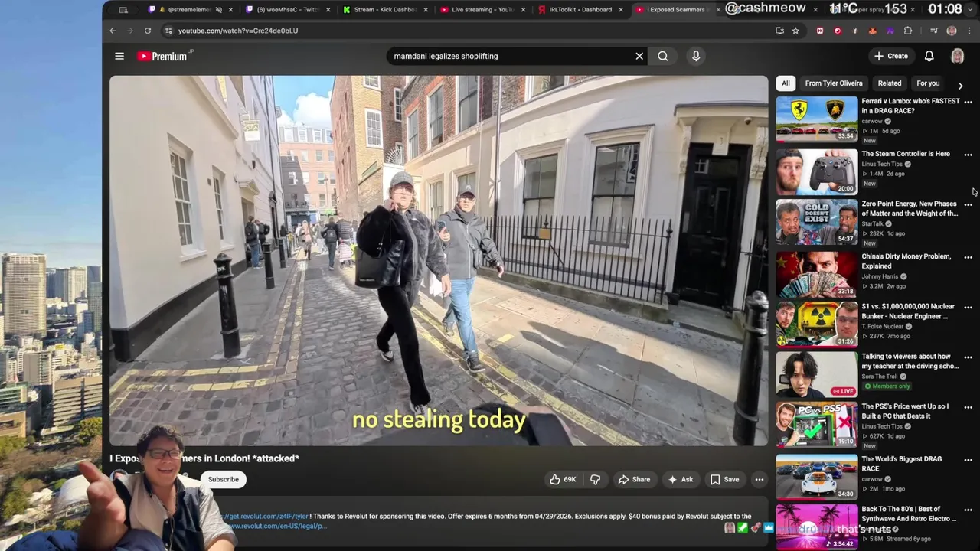Viewport: 980px width, 551px height.
Task: Open Sora The Troll live stream thumbnail
Action: (x=817, y=374)
